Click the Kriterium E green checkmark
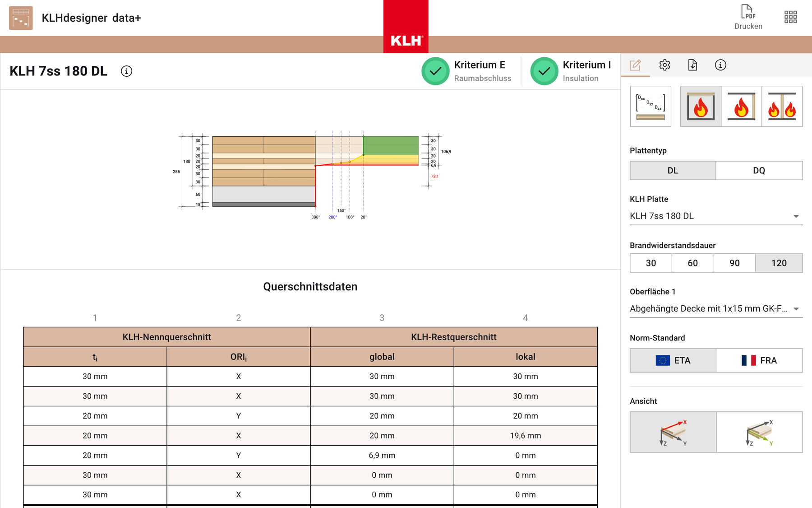Image resolution: width=812 pixels, height=508 pixels. click(435, 71)
